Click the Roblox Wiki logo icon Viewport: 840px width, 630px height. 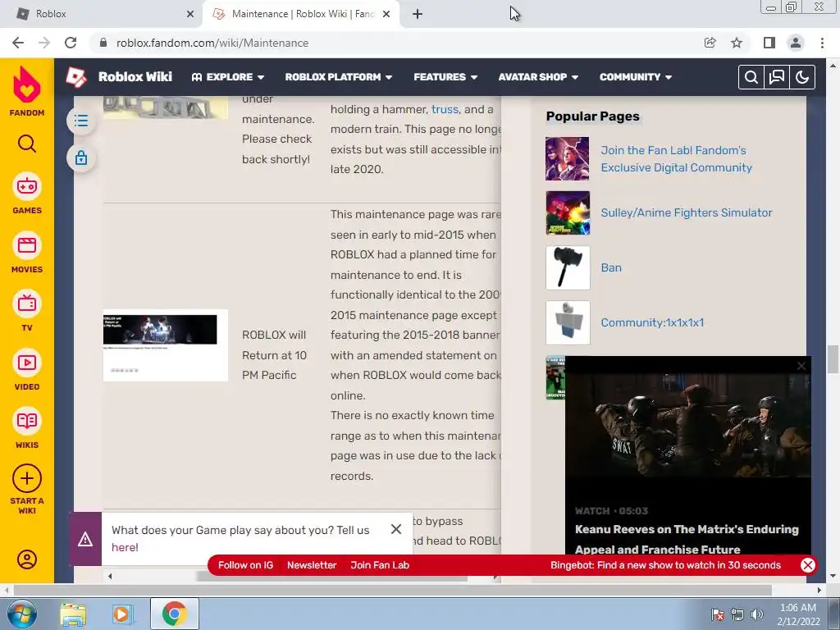76,77
